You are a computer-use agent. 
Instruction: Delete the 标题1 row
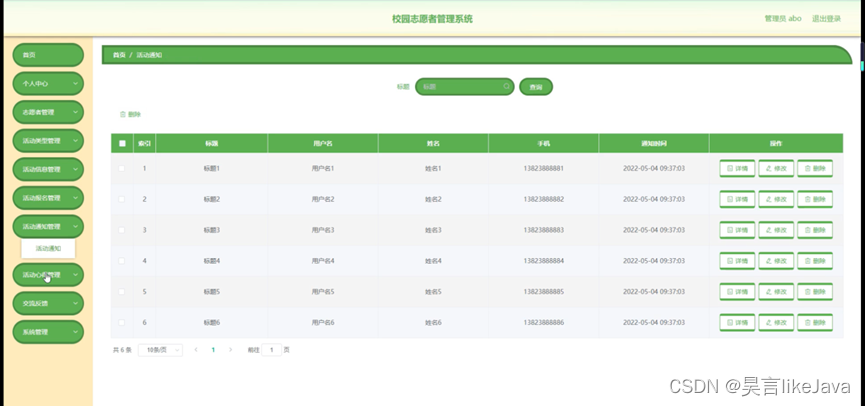pyautogui.click(x=815, y=168)
